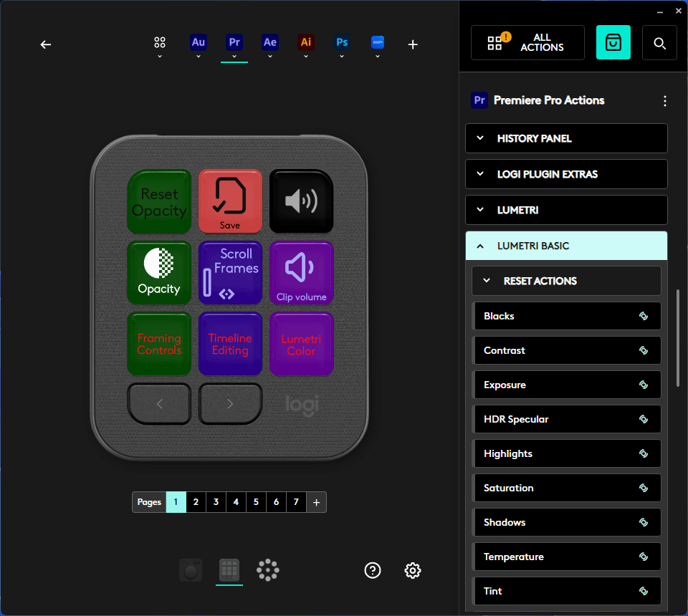Go back using the left arrow

coord(46,44)
